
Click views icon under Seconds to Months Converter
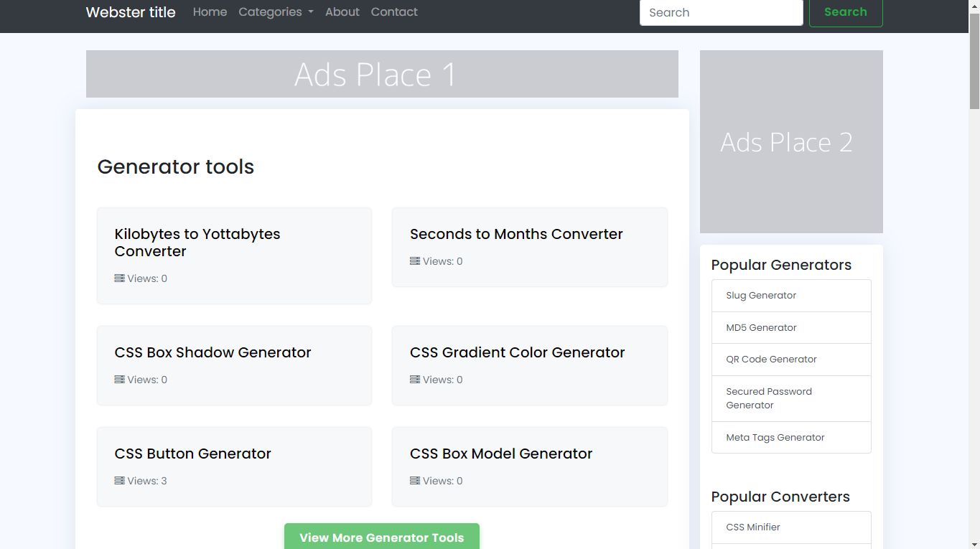tap(415, 261)
